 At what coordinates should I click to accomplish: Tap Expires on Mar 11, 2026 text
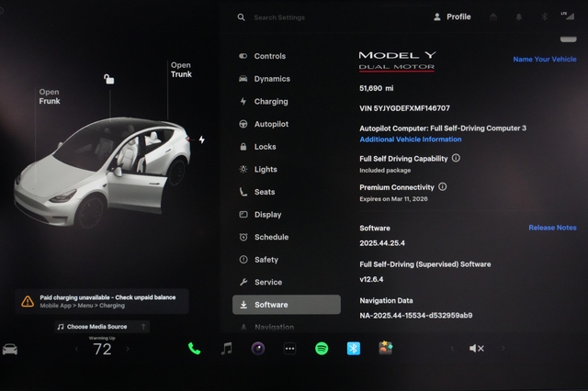point(393,199)
